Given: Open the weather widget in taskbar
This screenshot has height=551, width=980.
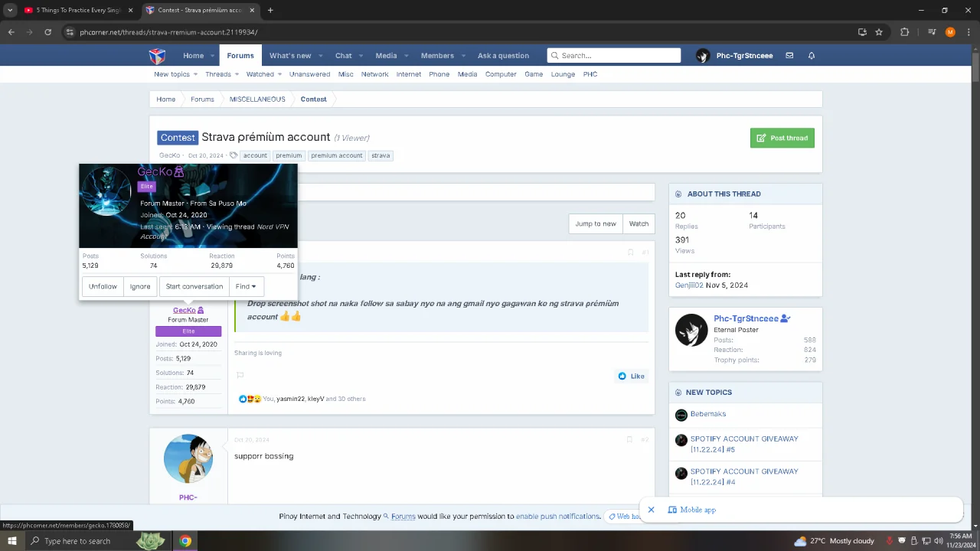Looking at the screenshot, I should pos(834,541).
